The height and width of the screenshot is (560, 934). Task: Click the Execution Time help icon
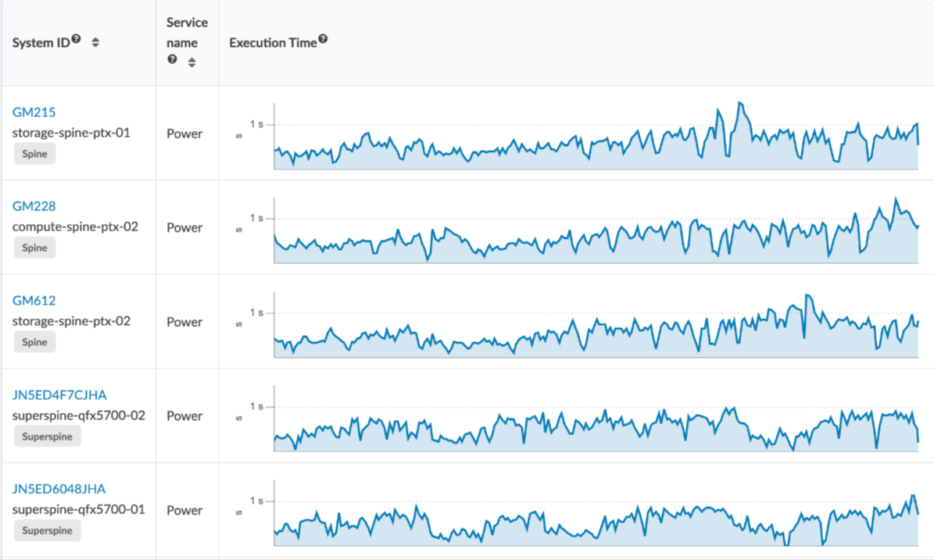[x=323, y=40]
